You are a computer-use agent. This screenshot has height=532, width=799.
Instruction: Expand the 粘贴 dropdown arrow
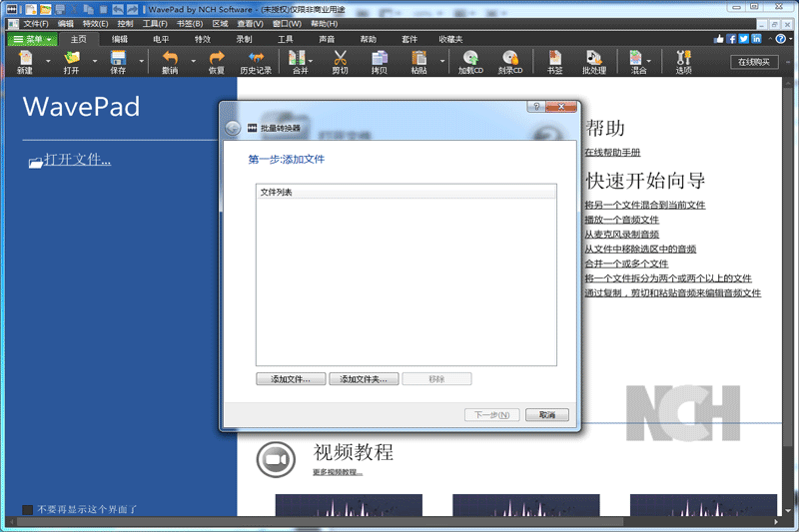pos(442,62)
